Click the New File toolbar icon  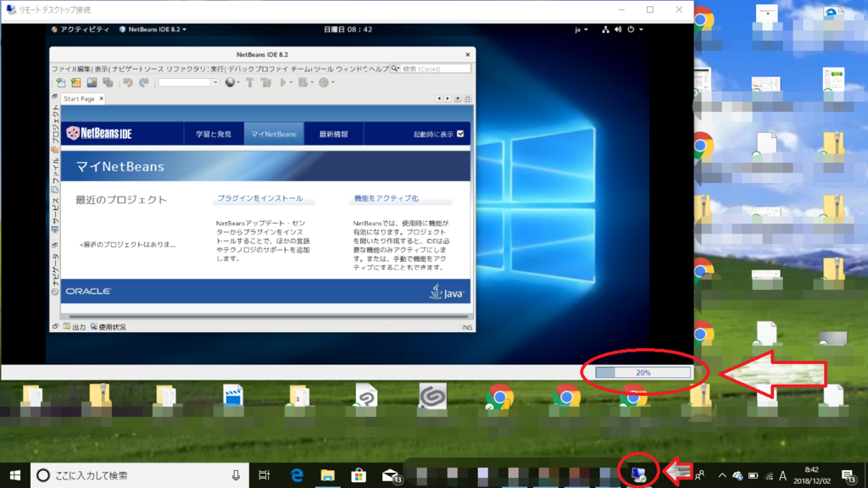tap(61, 82)
